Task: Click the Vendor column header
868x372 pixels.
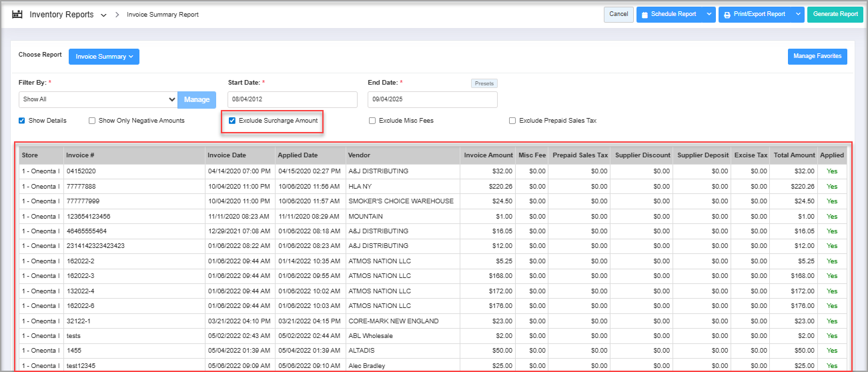Action: 359,155
